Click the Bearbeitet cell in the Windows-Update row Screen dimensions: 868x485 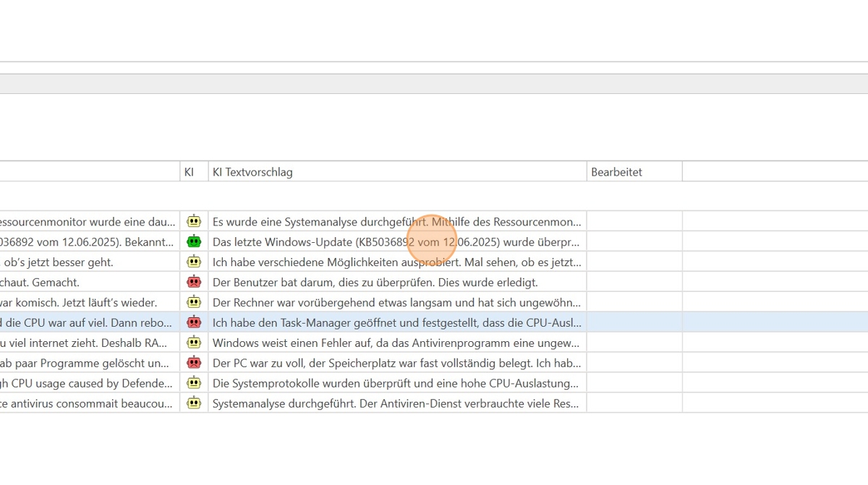coord(634,241)
